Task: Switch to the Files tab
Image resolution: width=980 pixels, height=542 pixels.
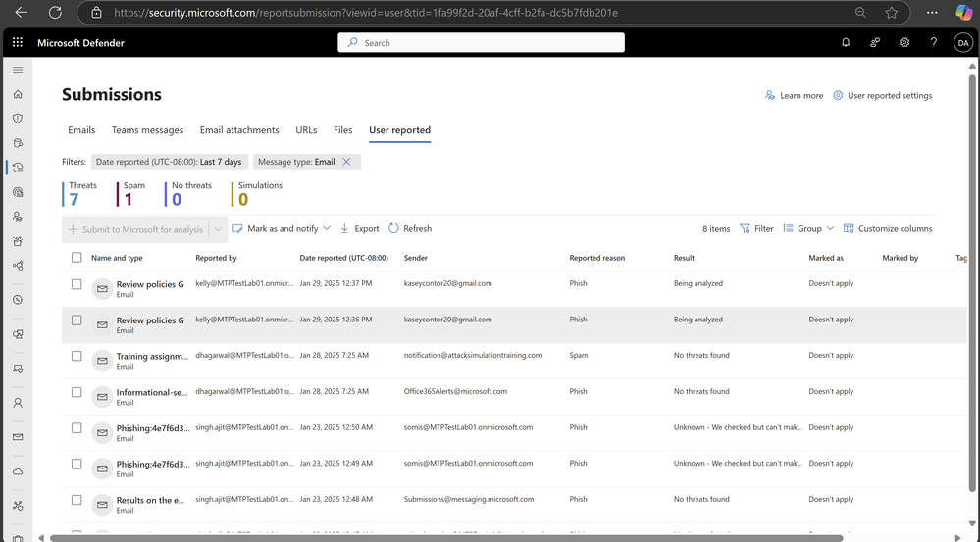Action: tap(342, 130)
